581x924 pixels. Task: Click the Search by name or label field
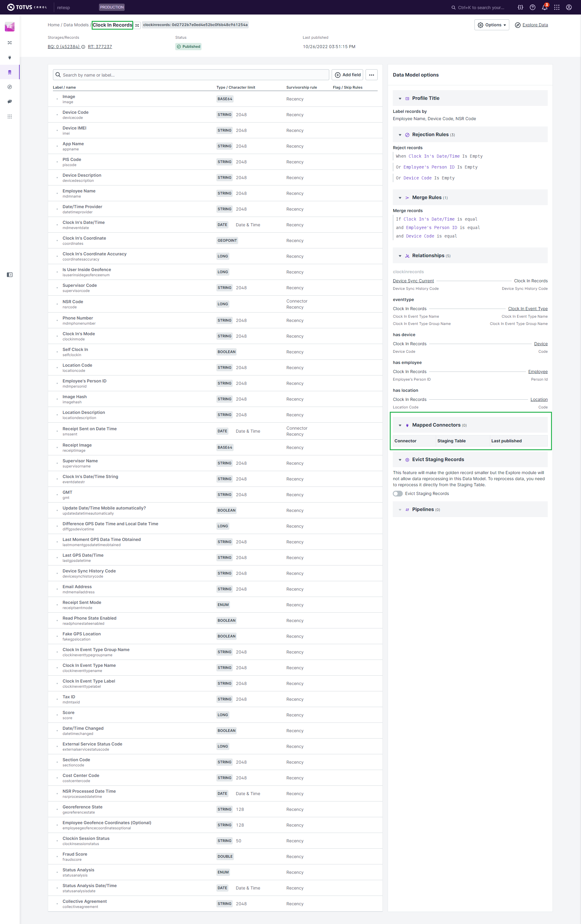tap(192, 75)
